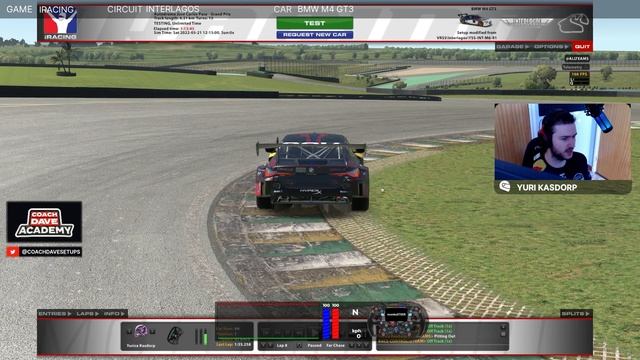Click the driver profile icon beside helmet

[x=175, y=335]
